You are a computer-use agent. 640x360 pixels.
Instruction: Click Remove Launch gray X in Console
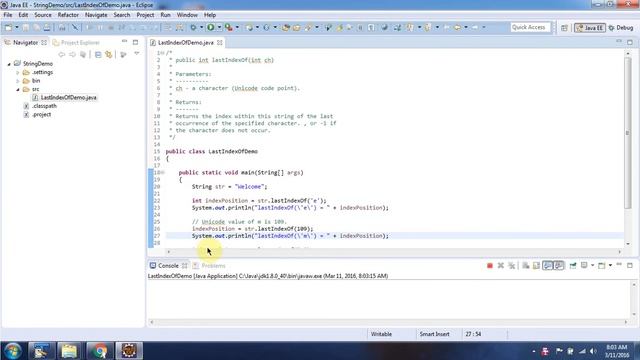click(x=501, y=266)
